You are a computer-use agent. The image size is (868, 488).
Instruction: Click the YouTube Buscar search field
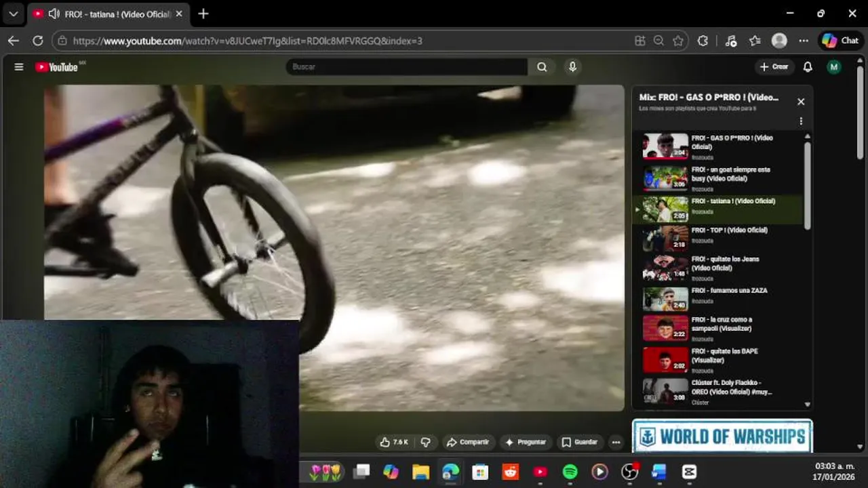point(407,67)
